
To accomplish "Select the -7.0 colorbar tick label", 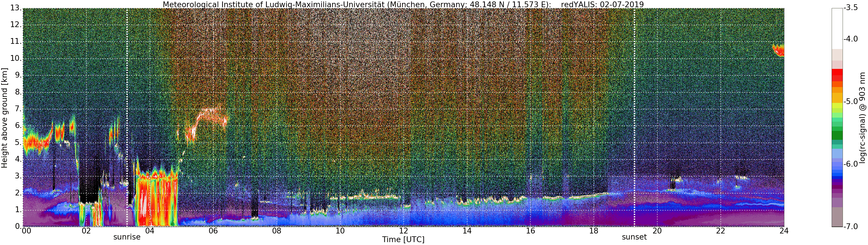I will pos(851,227).
